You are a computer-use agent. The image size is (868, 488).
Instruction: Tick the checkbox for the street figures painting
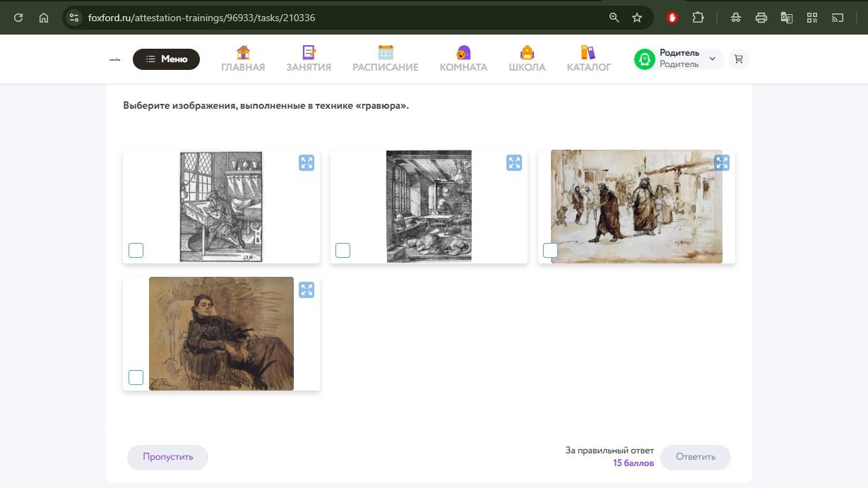550,250
